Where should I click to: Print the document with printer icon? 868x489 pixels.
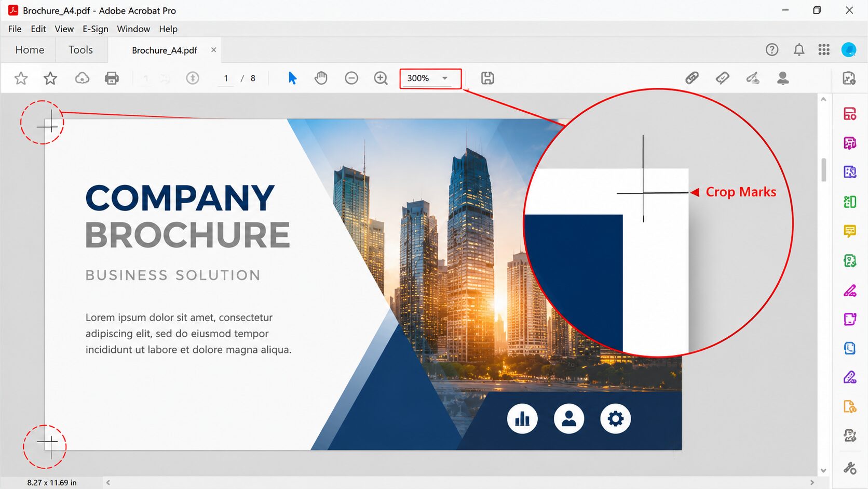coord(112,78)
